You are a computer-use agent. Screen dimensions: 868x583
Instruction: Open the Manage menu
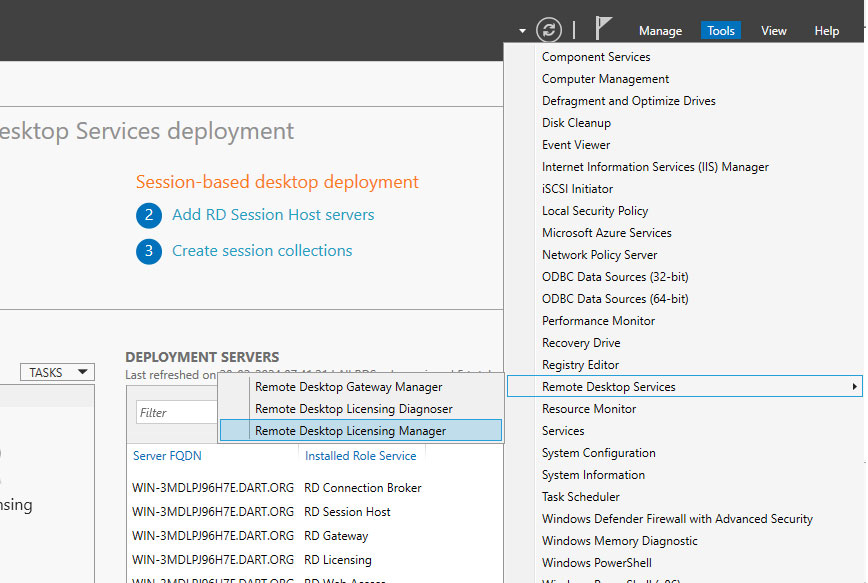tap(660, 31)
